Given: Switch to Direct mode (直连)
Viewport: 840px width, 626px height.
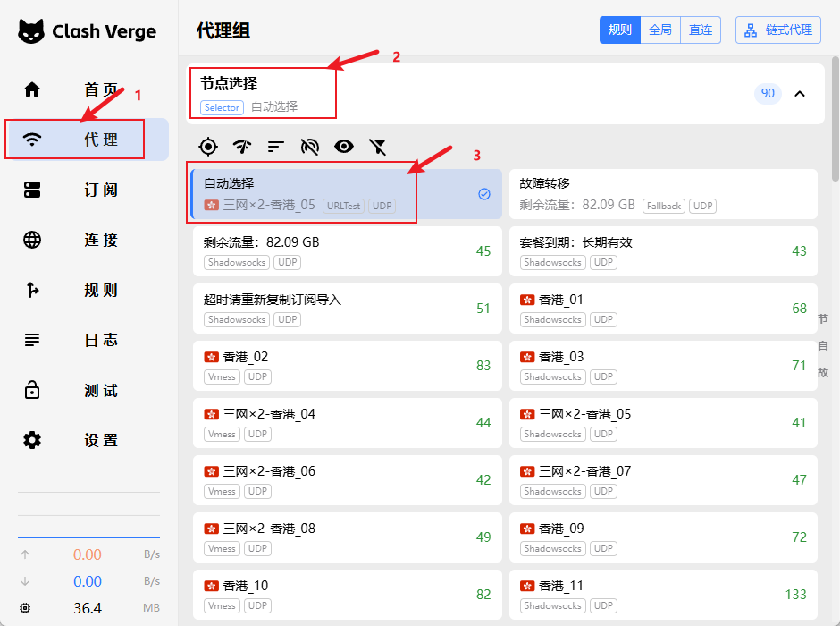Looking at the screenshot, I should pyautogui.click(x=701, y=30).
